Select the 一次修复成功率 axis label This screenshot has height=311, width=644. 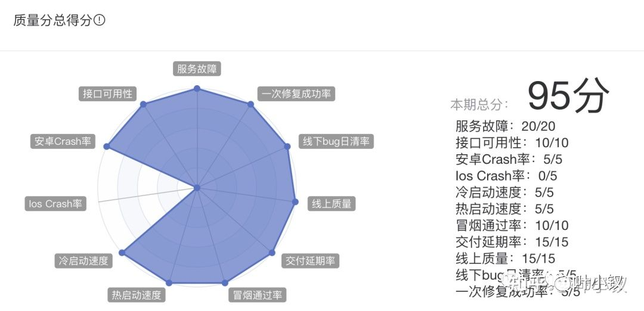(x=296, y=94)
